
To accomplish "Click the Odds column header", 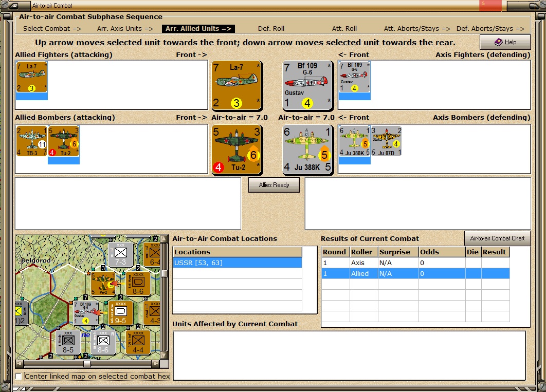I will (442, 252).
